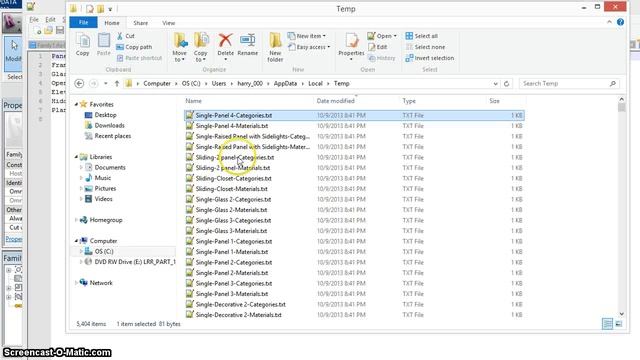Click Copy path in ribbon
This screenshot has height=360, width=640.
pos(134,47)
